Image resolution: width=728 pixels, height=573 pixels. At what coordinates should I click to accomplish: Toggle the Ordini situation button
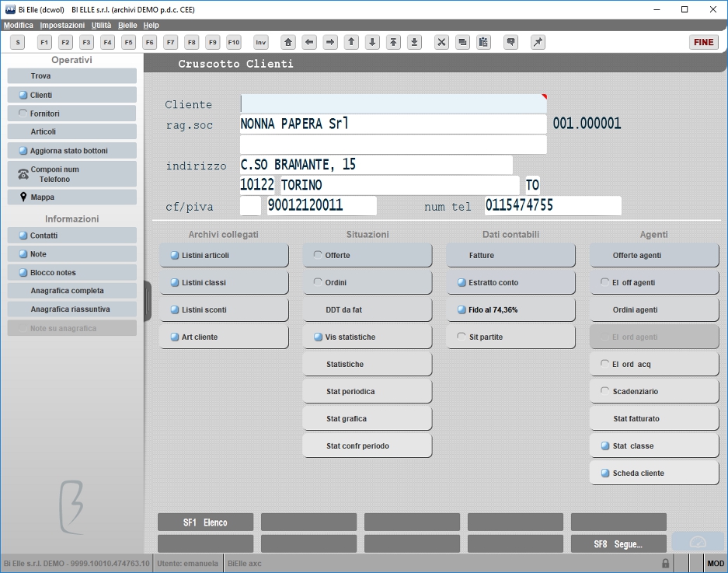click(367, 282)
